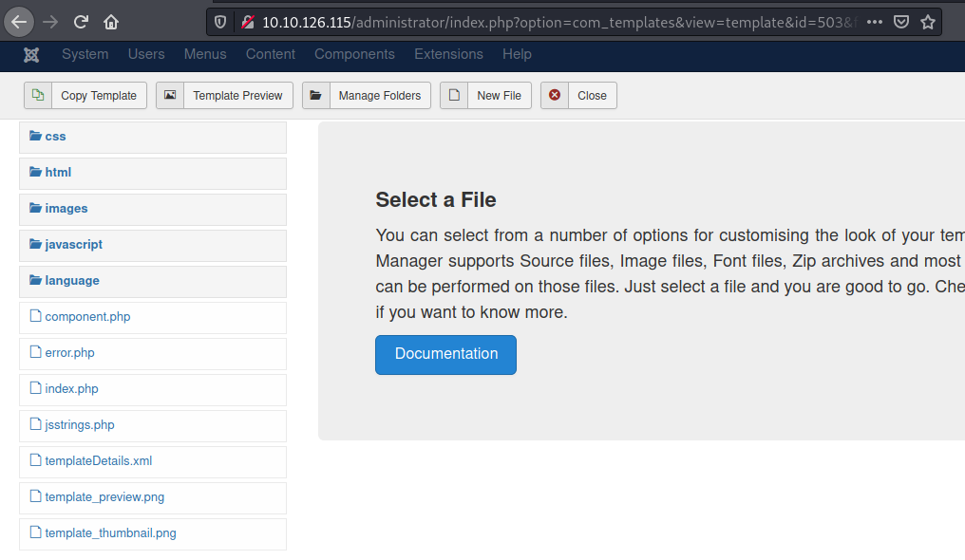Click the Joomla logo icon
Image resolution: width=965 pixels, height=560 pixels.
point(31,54)
